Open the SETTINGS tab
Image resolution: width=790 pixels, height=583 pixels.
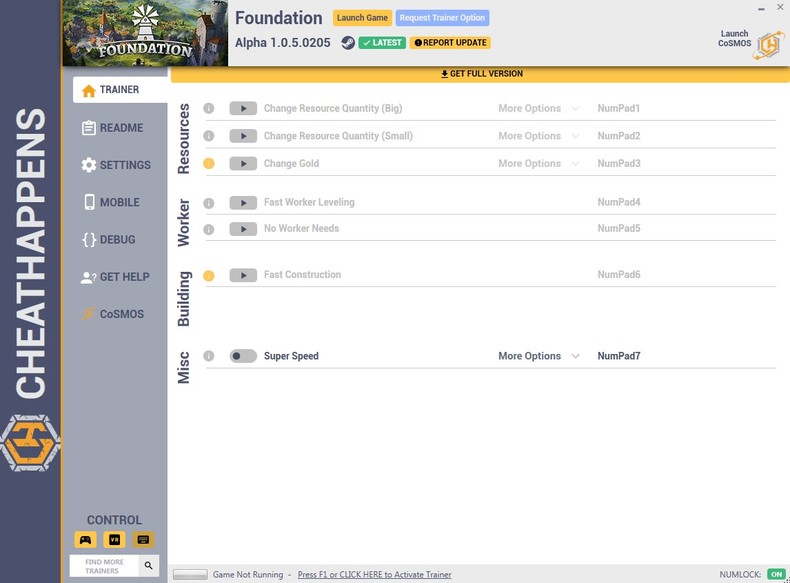tap(116, 165)
